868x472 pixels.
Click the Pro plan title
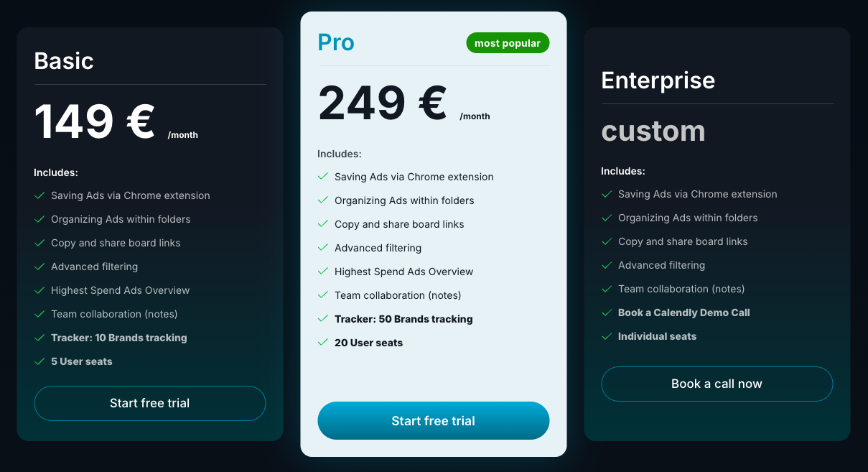pos(335,42)
